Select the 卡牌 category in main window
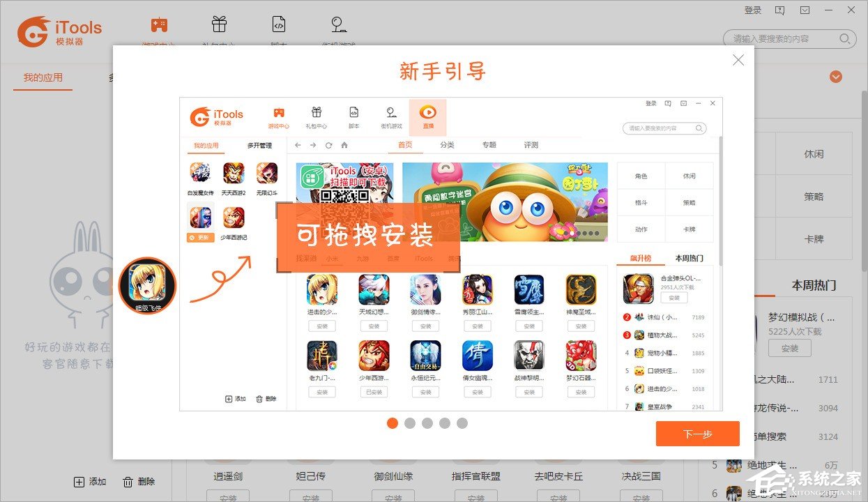 click(x=814, y=239)
